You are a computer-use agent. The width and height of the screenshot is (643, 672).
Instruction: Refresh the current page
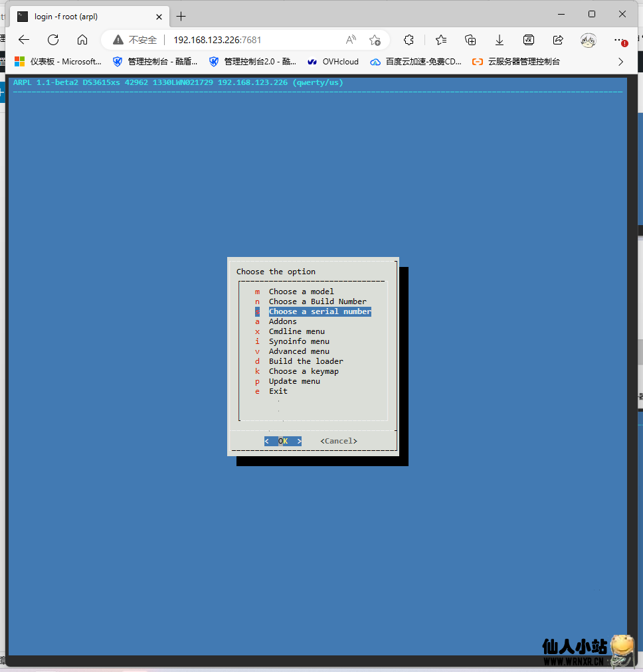[x=53, y=40]
